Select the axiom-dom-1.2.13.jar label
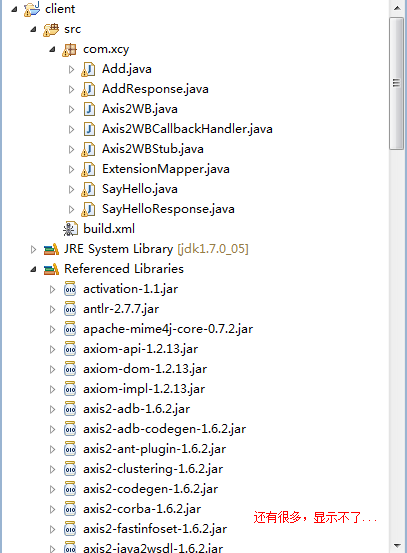 point(145,369)
